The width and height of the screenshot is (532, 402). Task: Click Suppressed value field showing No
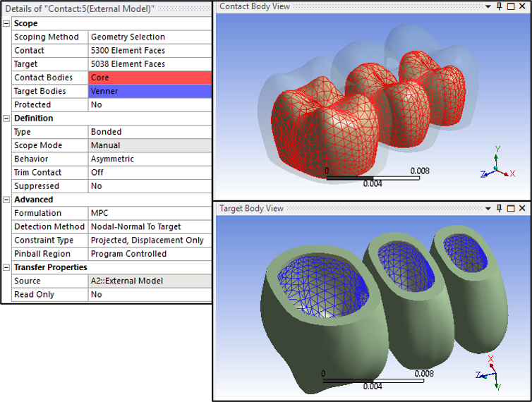point(150,186)
